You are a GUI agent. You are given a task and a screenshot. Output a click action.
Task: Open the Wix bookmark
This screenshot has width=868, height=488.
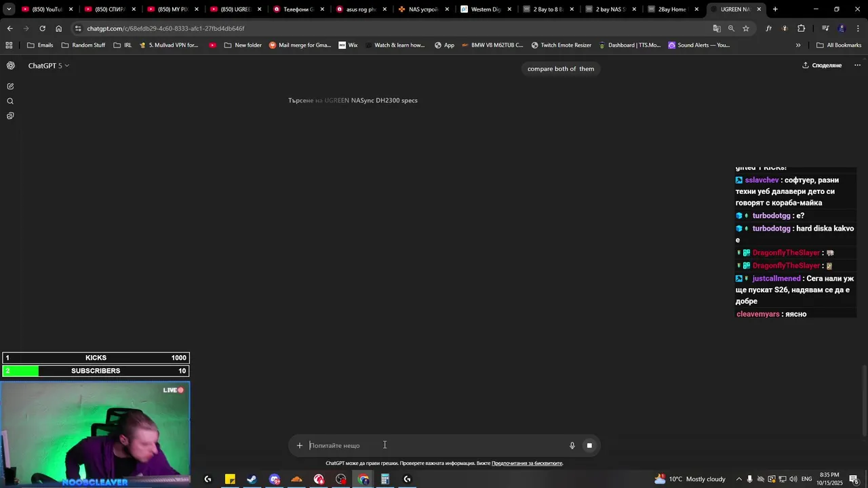(348, 45)
